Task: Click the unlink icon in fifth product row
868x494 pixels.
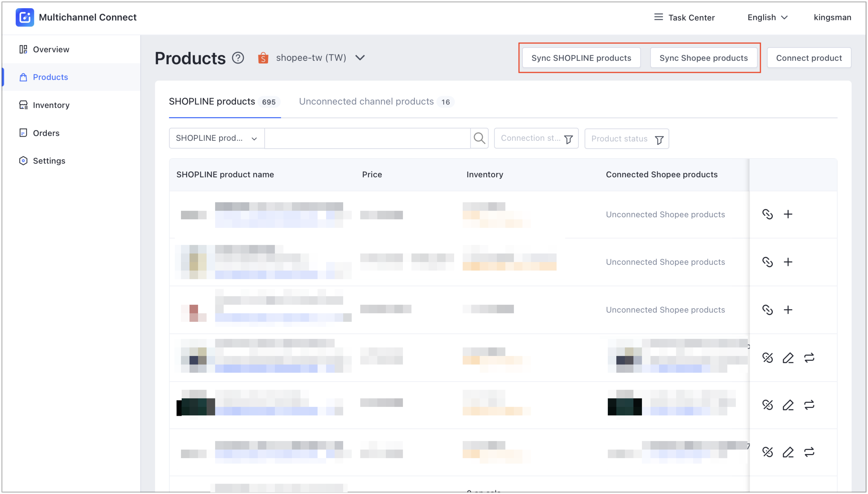Action: (x=767, y=405)
